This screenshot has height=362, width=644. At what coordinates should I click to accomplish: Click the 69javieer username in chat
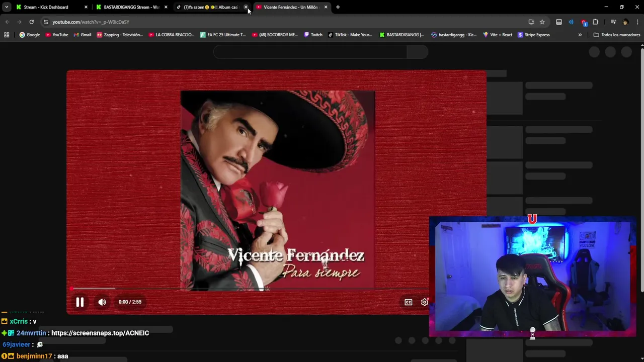click(x=17, y=344)
